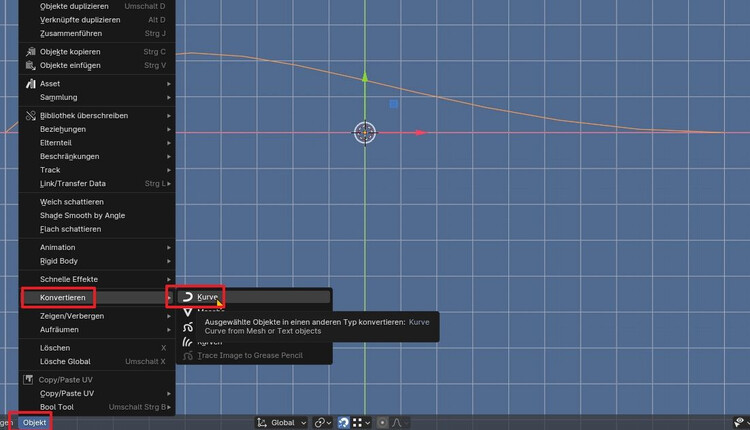Viewport: 750px width, 430px height.
Task: Expand the Track submenu
Action: [x=97, y=170]
